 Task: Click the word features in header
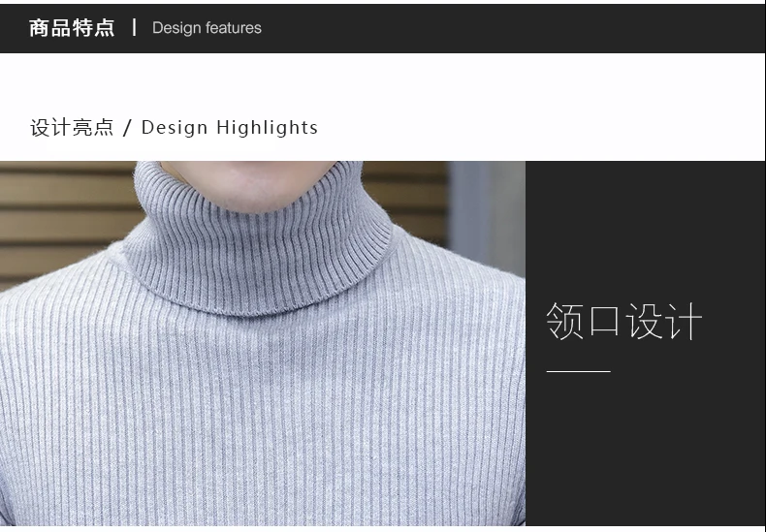234,28
